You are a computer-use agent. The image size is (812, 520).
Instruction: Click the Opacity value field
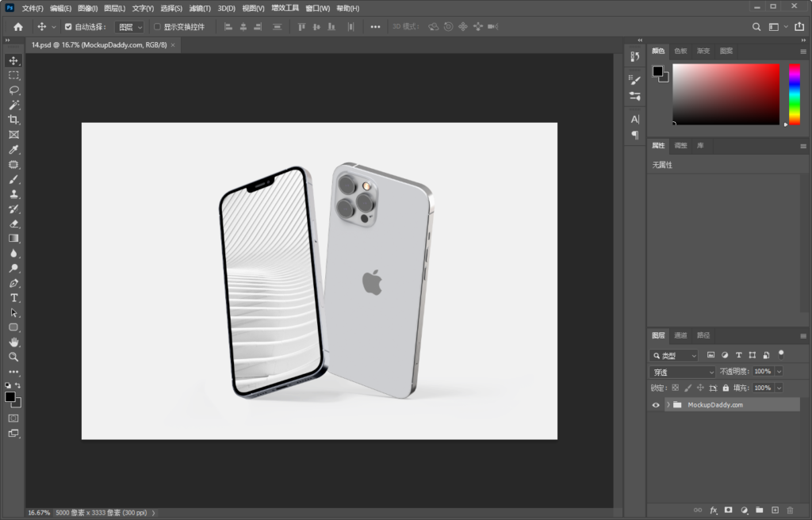763,371
